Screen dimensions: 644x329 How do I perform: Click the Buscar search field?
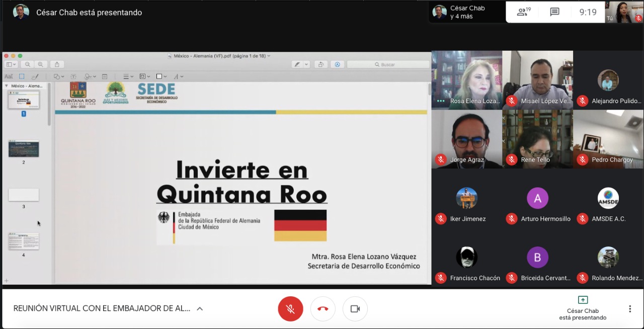[388, 64]
